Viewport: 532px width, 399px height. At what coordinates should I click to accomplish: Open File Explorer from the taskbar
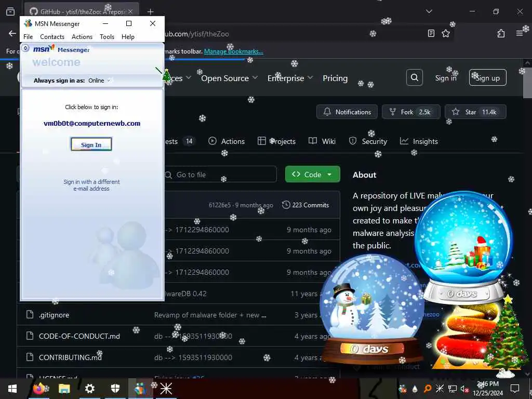click(64, 389)
